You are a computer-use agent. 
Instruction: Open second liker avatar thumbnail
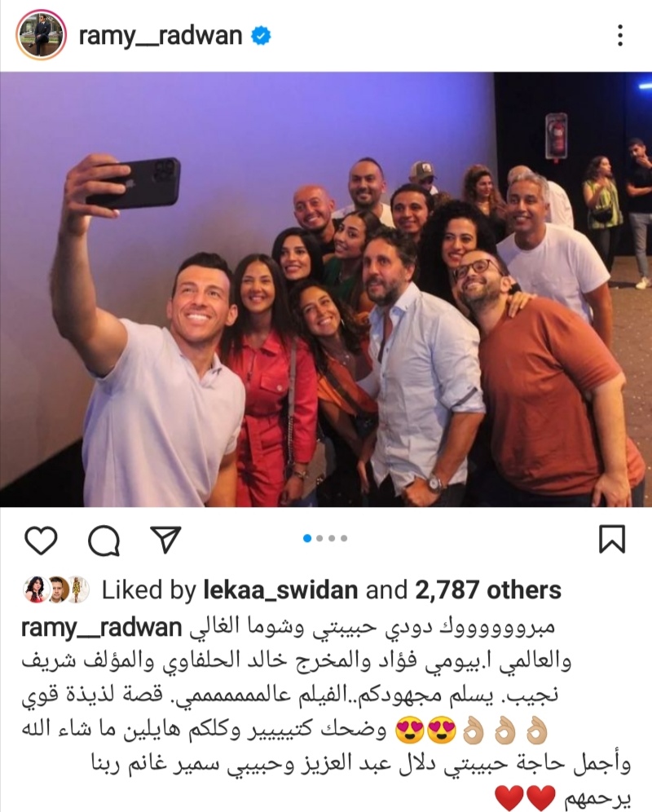[57, 589]
